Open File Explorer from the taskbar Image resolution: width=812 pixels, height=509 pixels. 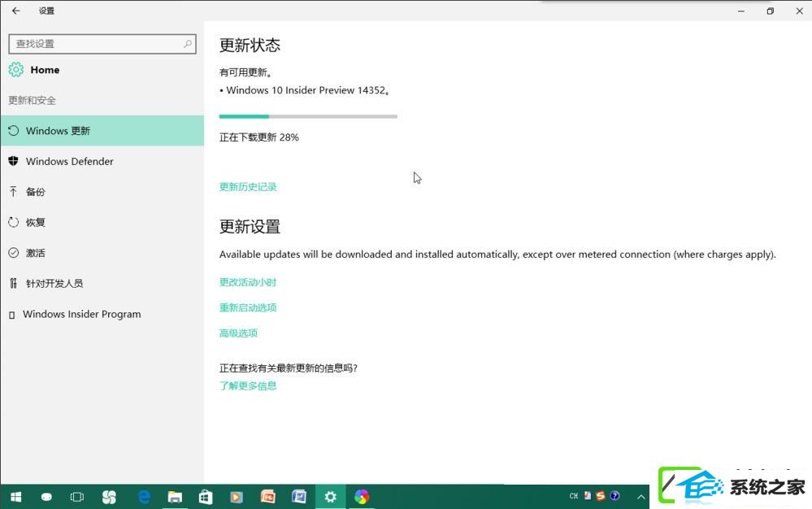pyautogui.click(x=175, y=497)
